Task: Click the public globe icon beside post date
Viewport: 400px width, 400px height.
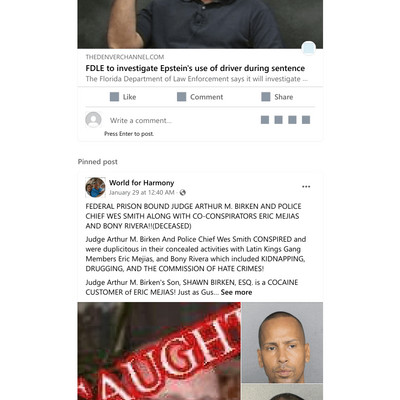Action: [183, 193]
